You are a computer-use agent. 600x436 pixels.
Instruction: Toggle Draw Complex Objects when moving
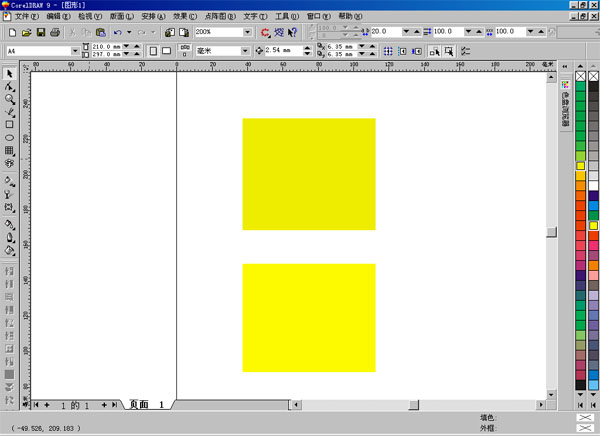pyautogui.click(x=434, y=51)
